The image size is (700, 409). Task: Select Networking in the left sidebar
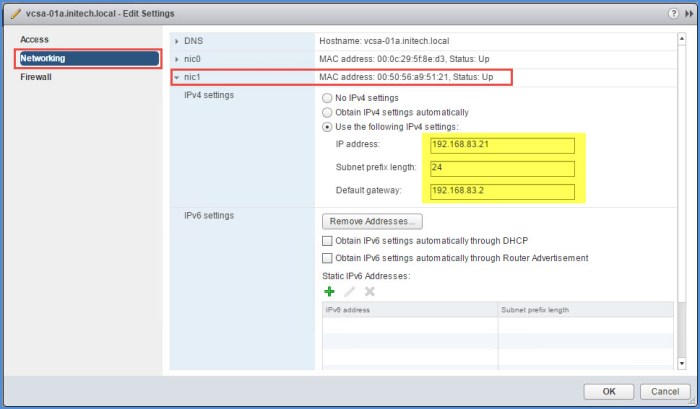pos(89,58)
